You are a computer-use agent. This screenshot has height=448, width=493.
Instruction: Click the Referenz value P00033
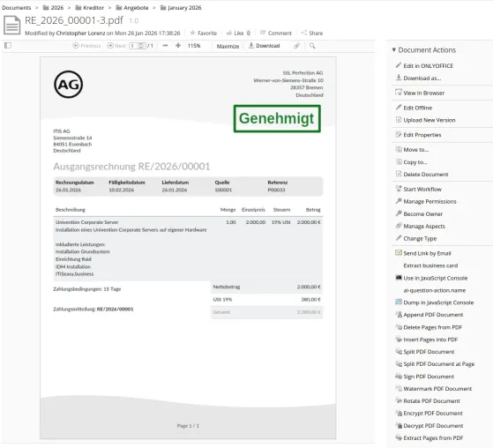pos(276,190)
